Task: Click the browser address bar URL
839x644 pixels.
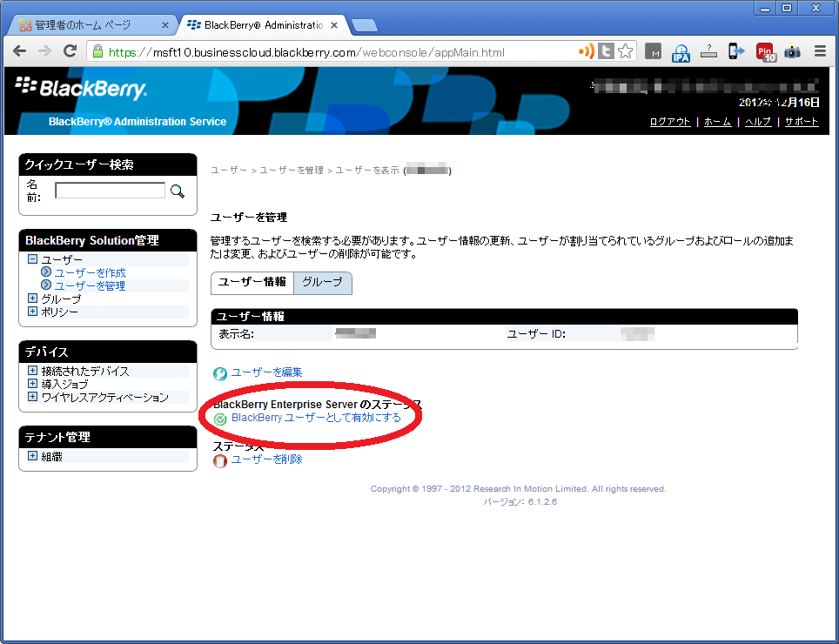Action: (x=306, y=52)
